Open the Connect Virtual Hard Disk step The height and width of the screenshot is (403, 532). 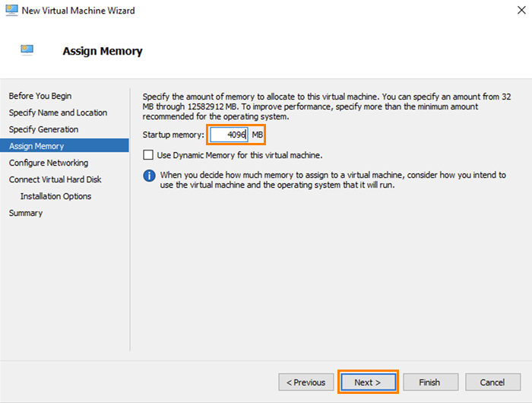[x=55, y=179]
